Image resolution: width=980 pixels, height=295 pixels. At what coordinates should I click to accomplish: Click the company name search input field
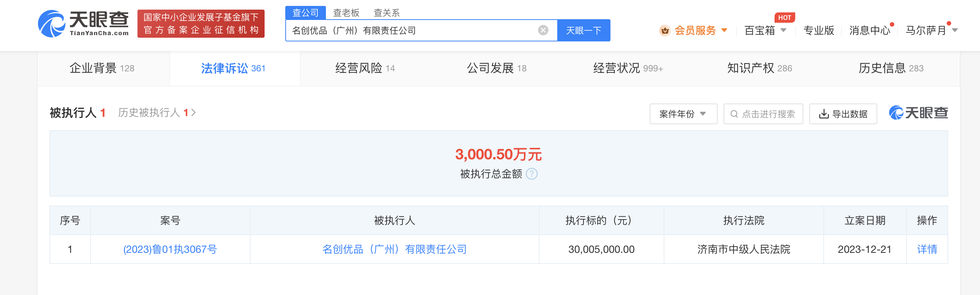[411, 30]
